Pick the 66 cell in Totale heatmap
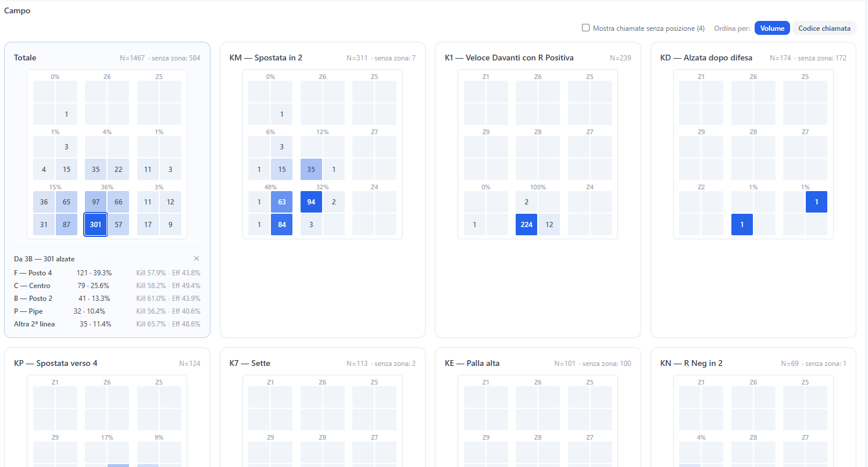 click(119, 202)
